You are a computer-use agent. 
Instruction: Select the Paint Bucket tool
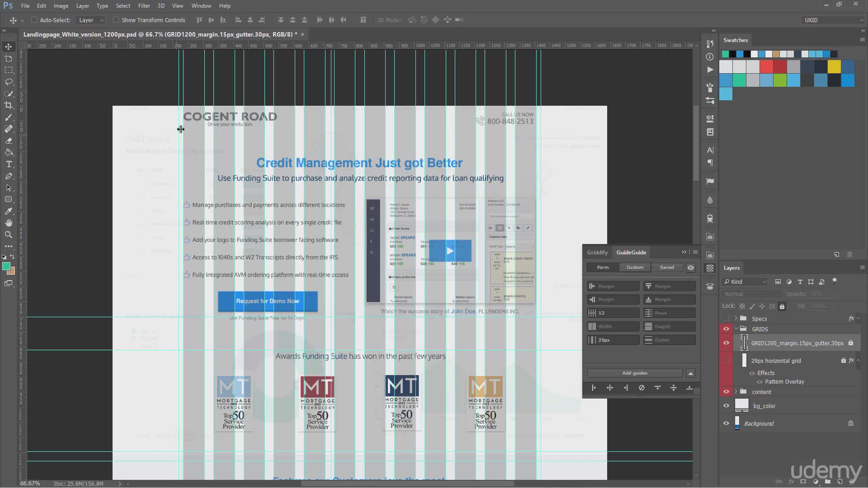tap(9, 152)
